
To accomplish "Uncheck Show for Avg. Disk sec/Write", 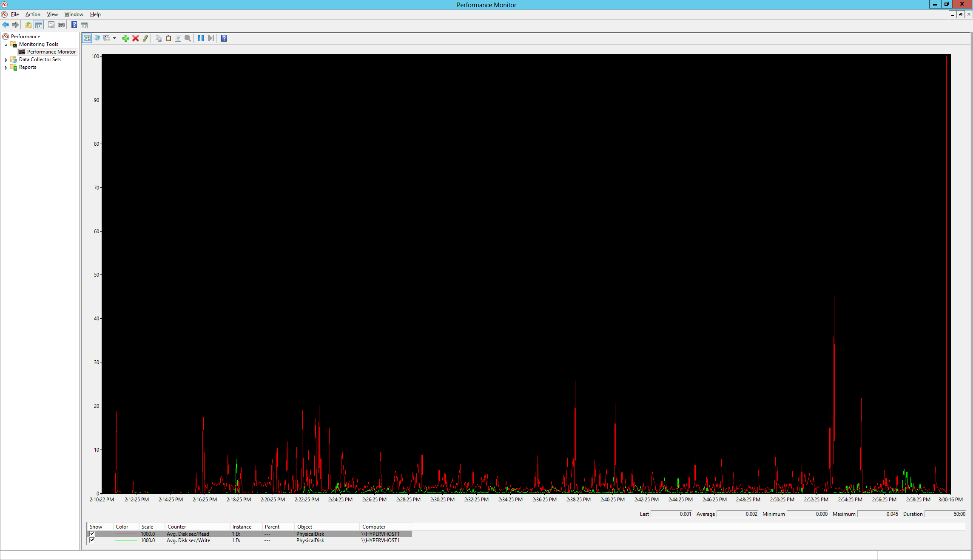I will [x=92, y=540].
